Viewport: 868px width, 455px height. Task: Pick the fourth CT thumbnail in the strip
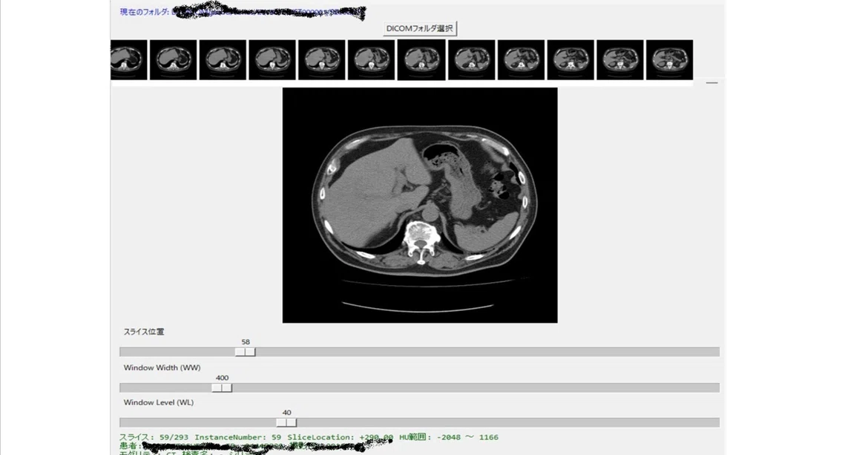(272, 60)
